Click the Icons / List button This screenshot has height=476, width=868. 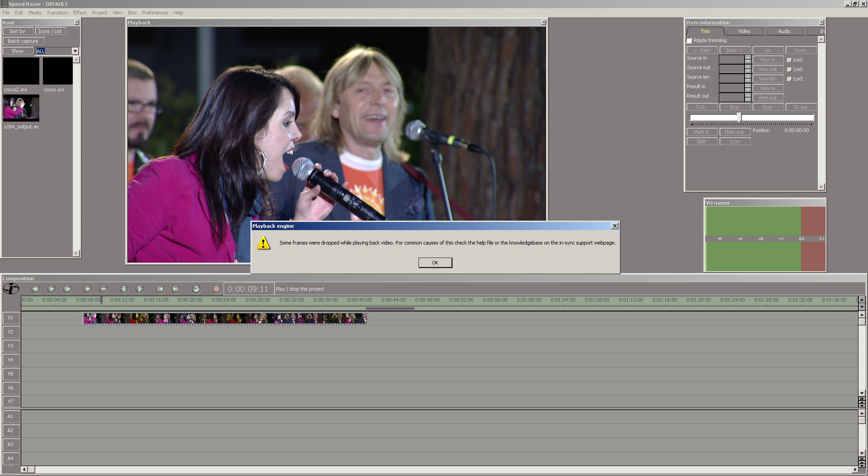[51, 31]
